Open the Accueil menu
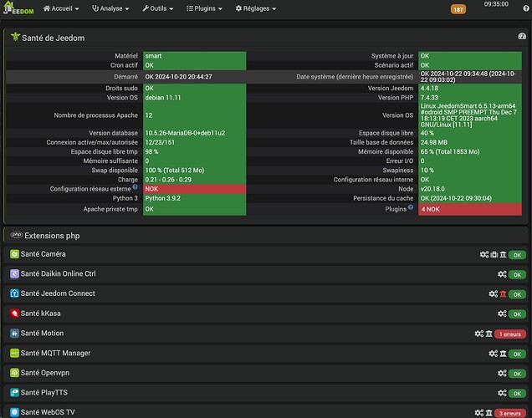This screenshot has width=532, height=418. click(x=61, y=8)
